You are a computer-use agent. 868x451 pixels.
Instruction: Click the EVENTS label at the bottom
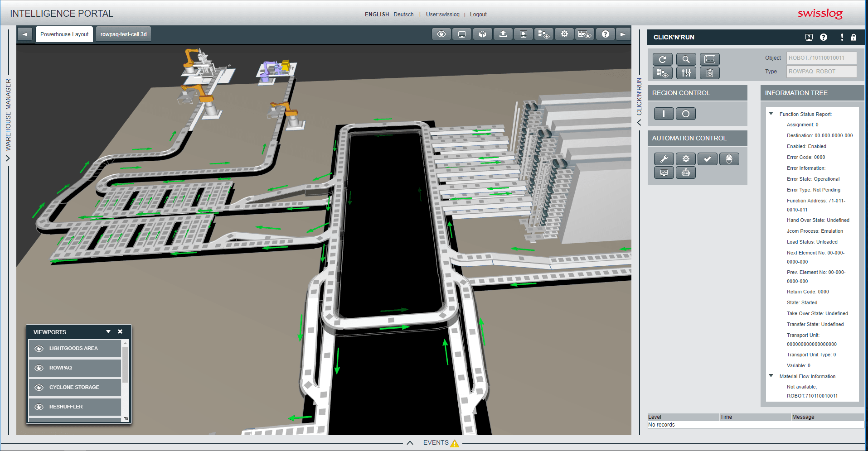tap(436, 443)
